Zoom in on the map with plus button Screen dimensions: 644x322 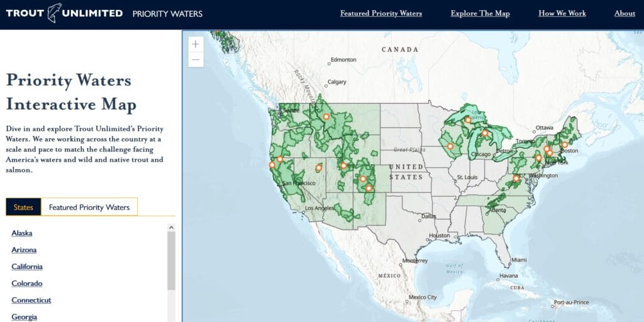click(196, 44)
